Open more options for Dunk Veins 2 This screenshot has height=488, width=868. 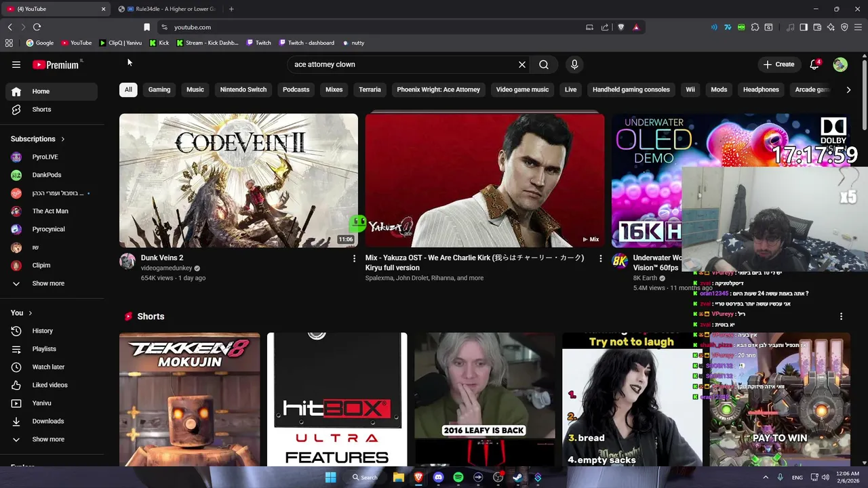click(354, 258)
